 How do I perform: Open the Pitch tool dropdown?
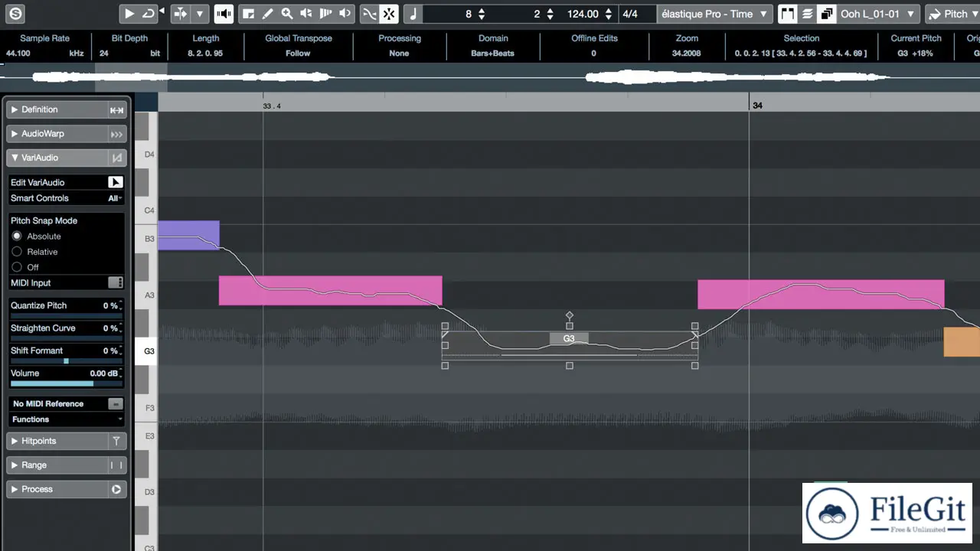pyautogui.click(x=954, y=14)
